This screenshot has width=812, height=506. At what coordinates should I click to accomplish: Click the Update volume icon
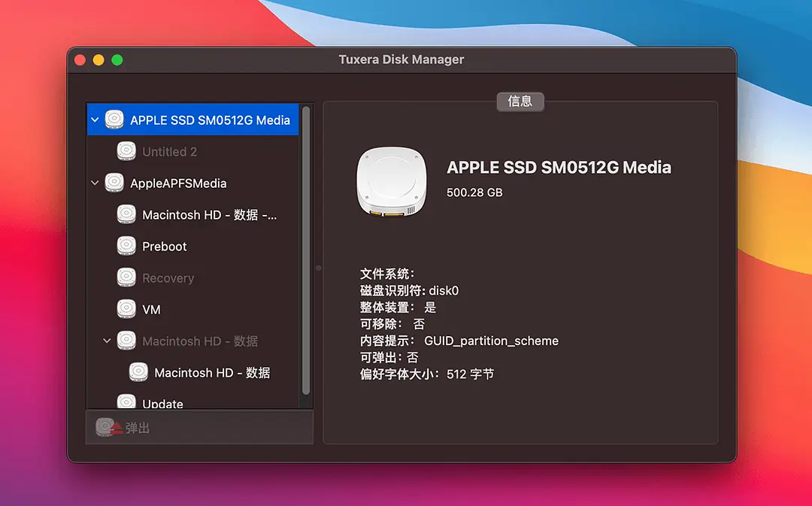click(x=126, y=401)
